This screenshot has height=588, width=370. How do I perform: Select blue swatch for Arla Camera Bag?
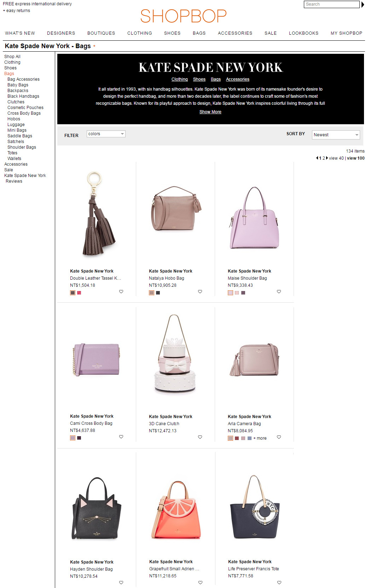(249, 438)
